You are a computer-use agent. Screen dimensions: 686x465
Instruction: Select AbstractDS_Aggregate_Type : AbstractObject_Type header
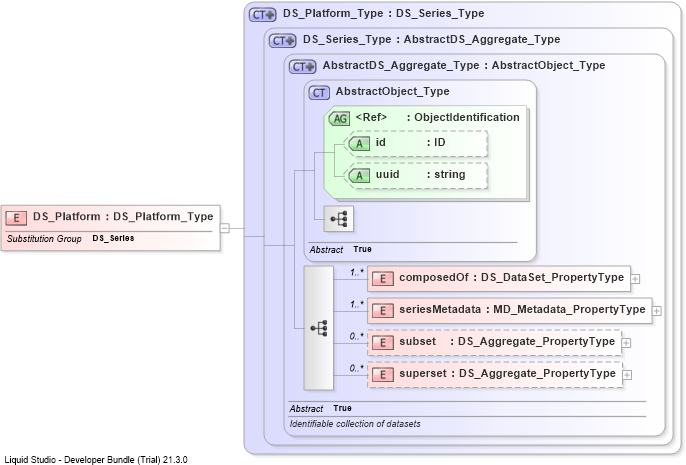464,66
